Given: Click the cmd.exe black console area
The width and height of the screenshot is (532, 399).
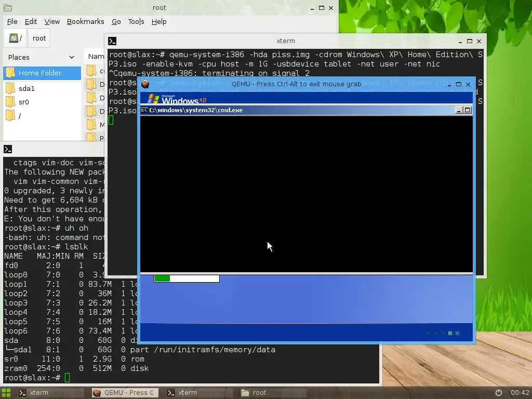Looking at the screenshot, I should point(307,194).
